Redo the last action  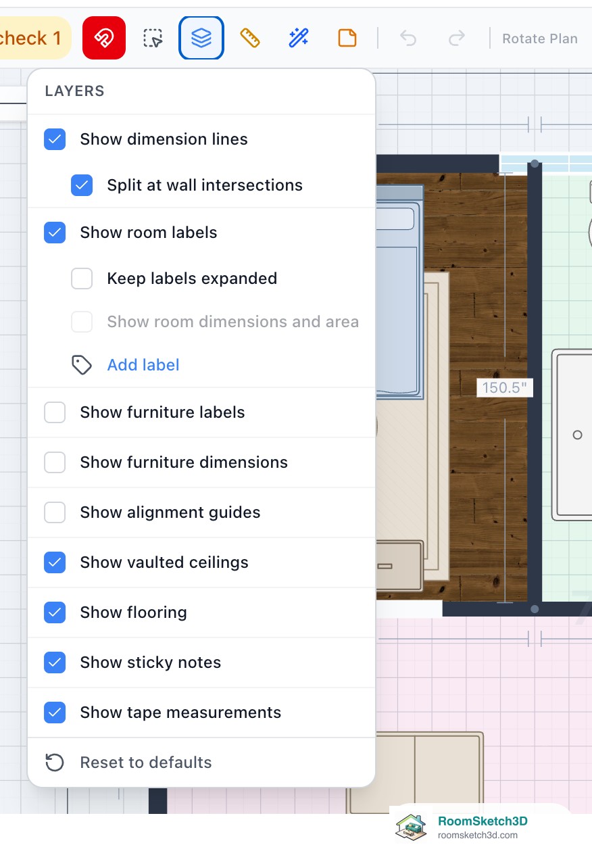(457, 38)
